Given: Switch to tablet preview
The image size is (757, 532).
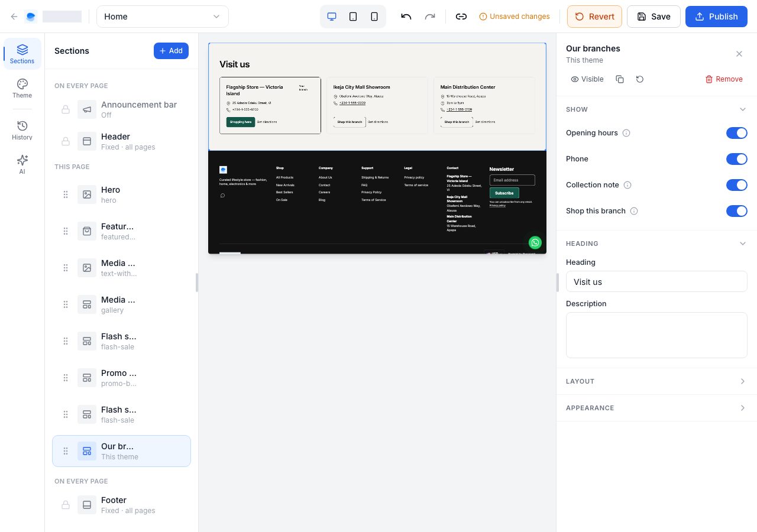Looking at the screenshot, I should (x=353, y=17).
